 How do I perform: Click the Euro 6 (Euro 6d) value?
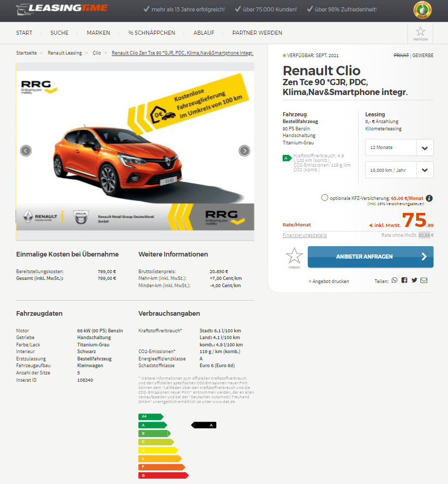[x=217, y=366]
